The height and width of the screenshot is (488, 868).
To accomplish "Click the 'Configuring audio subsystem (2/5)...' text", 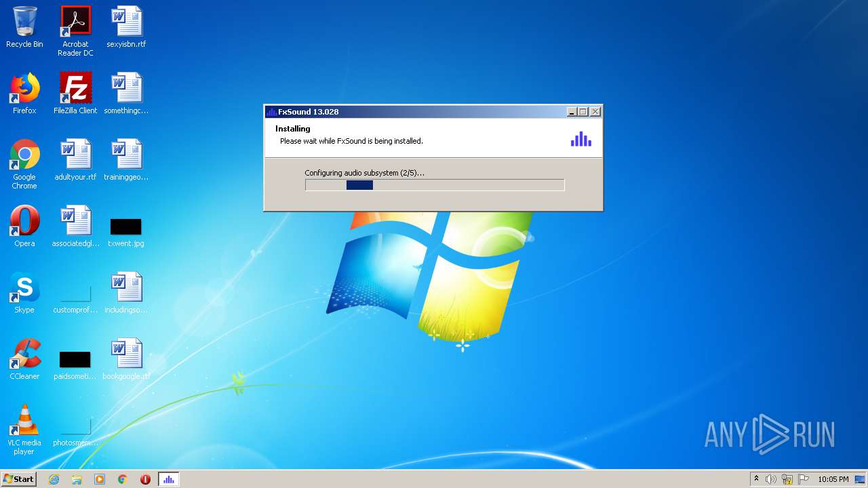I will 364,173.
